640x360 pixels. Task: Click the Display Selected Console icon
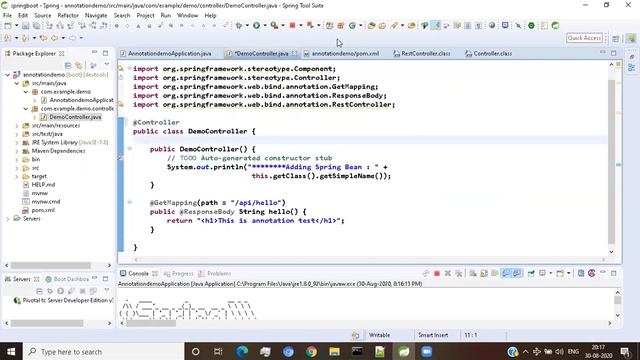tap(542, 273)
